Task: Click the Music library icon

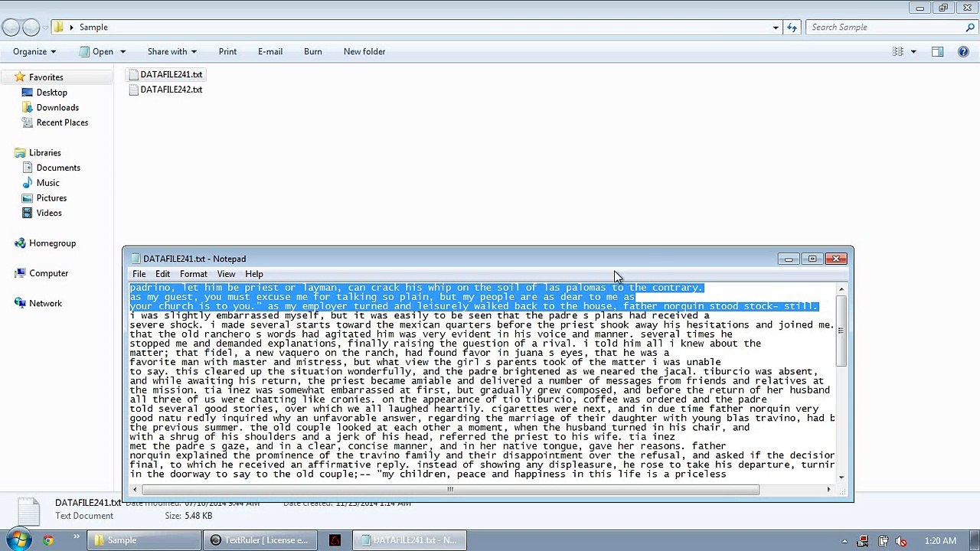Action: coord(28,183)
